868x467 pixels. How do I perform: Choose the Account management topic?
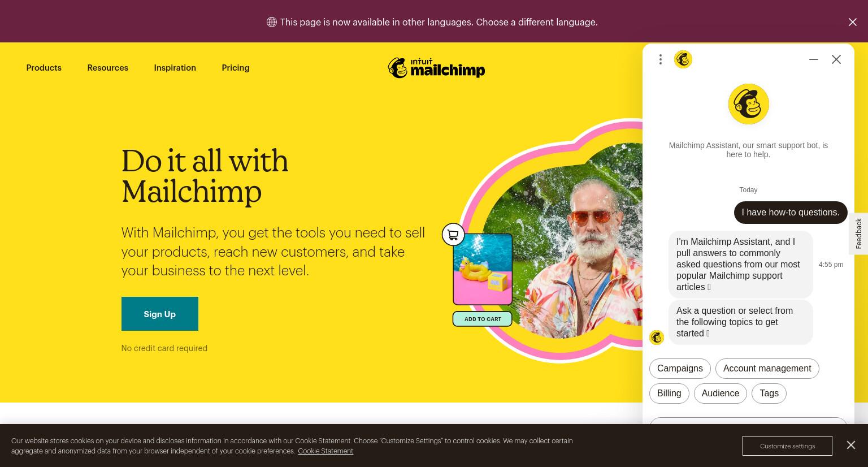pos(767,369)
